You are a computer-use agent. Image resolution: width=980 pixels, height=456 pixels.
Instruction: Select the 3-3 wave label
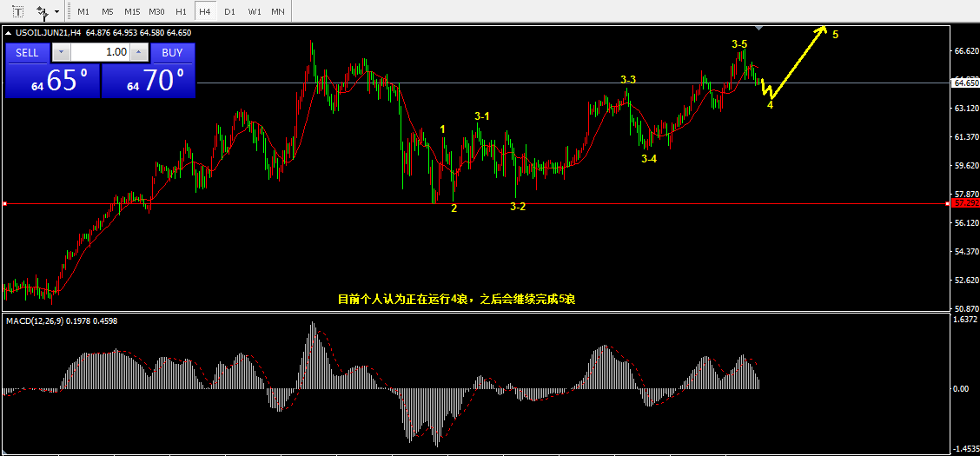pos(628,79)
